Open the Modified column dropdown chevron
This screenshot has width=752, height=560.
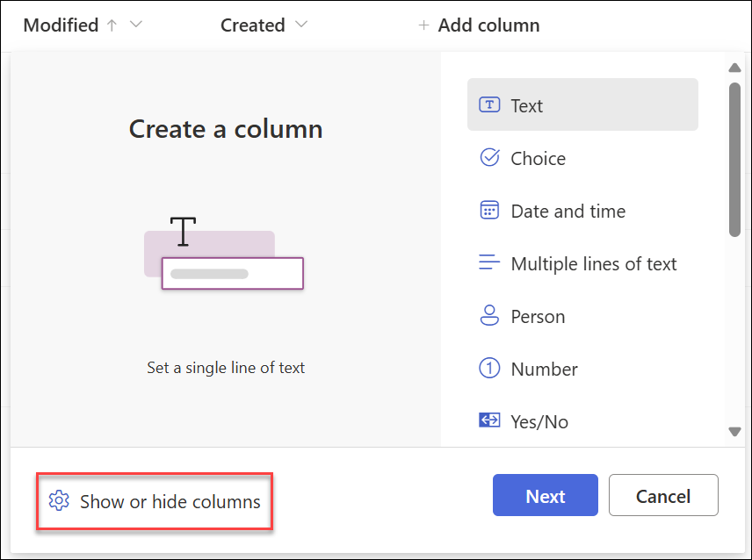pyautogui.click(x=135, y=25)
